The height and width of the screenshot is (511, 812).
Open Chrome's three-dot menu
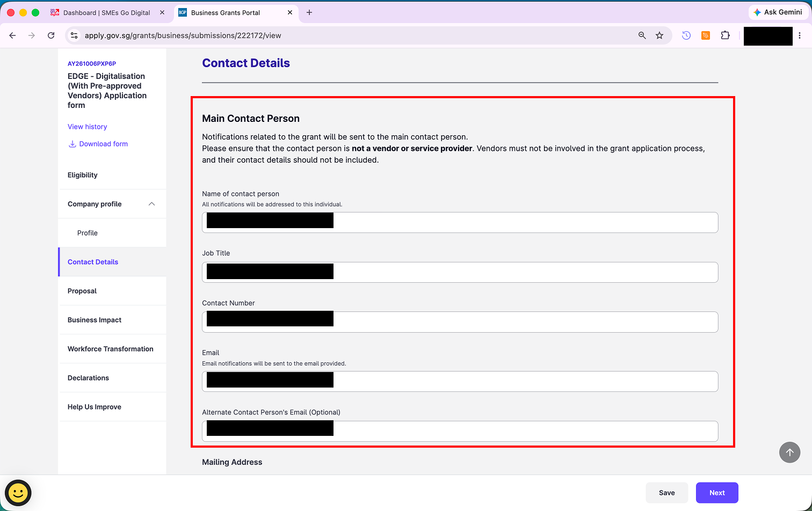(800, 35)
